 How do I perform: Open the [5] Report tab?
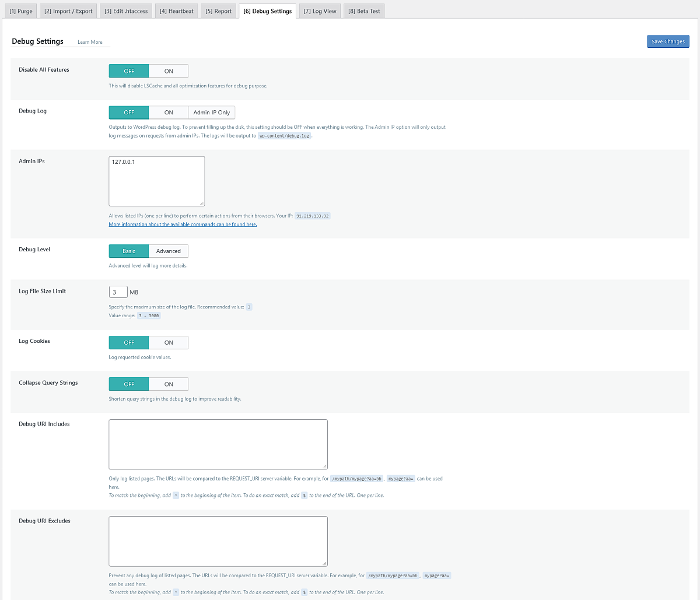point(219,11)
